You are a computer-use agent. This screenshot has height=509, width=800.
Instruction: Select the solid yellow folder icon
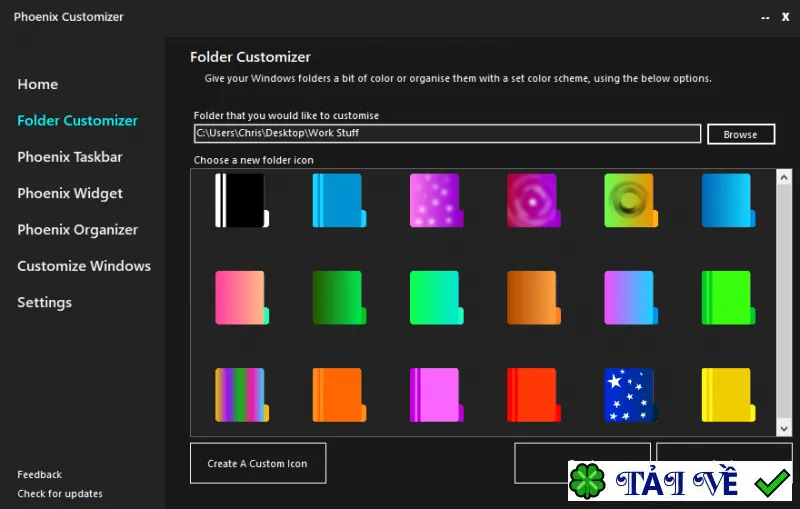pos(729,395)
